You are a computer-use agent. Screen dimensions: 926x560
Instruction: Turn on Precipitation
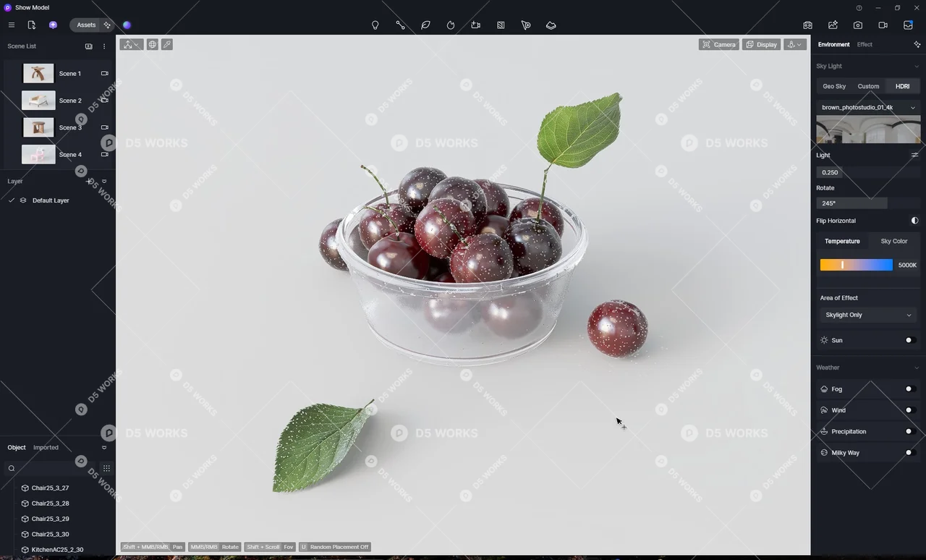(x=909, y=431)
